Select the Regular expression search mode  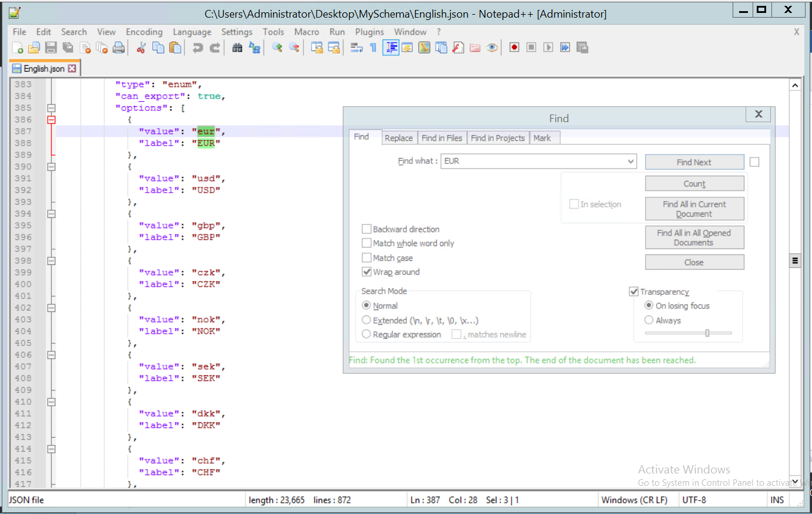366,334
